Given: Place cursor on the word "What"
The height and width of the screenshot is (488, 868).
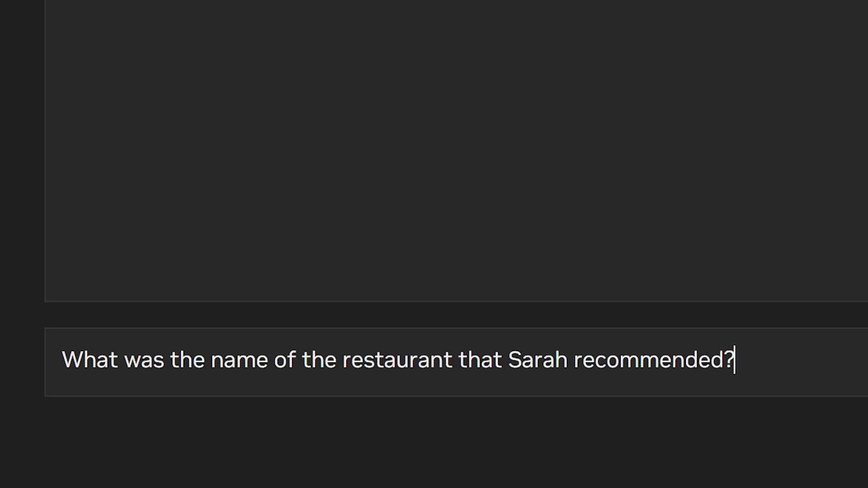Looking at the screenshot, I should [90, 360].
